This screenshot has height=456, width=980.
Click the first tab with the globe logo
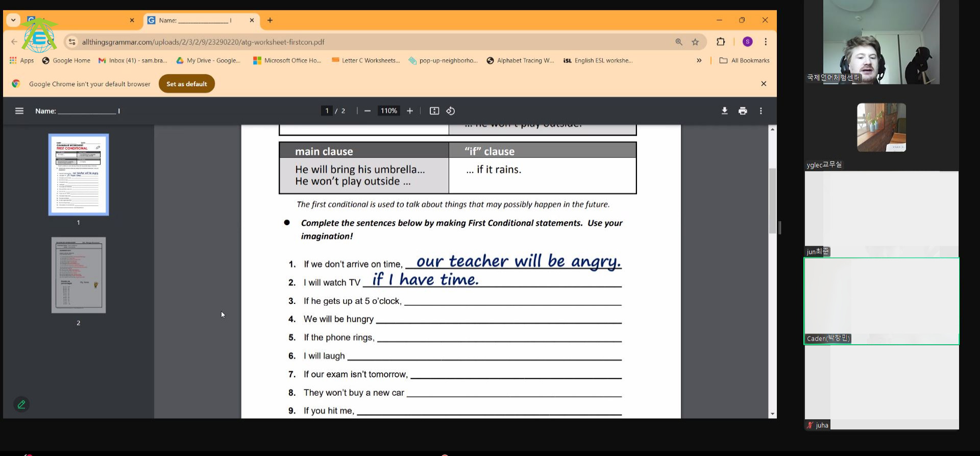82,20
